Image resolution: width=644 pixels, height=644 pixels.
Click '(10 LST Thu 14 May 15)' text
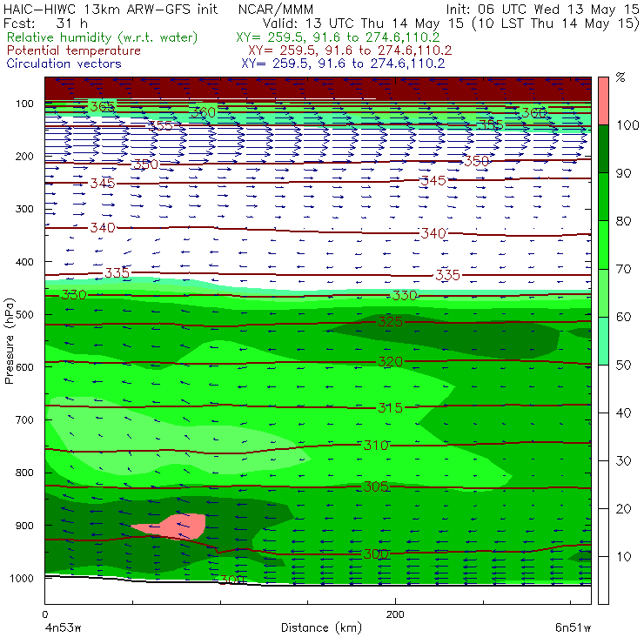click(x=556, y=23)
